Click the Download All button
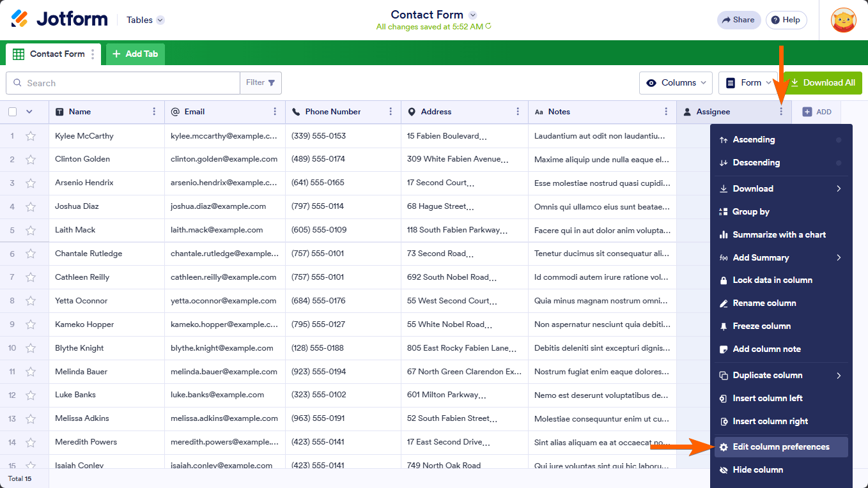Viewport: 868px width, 488px height. 823,83
